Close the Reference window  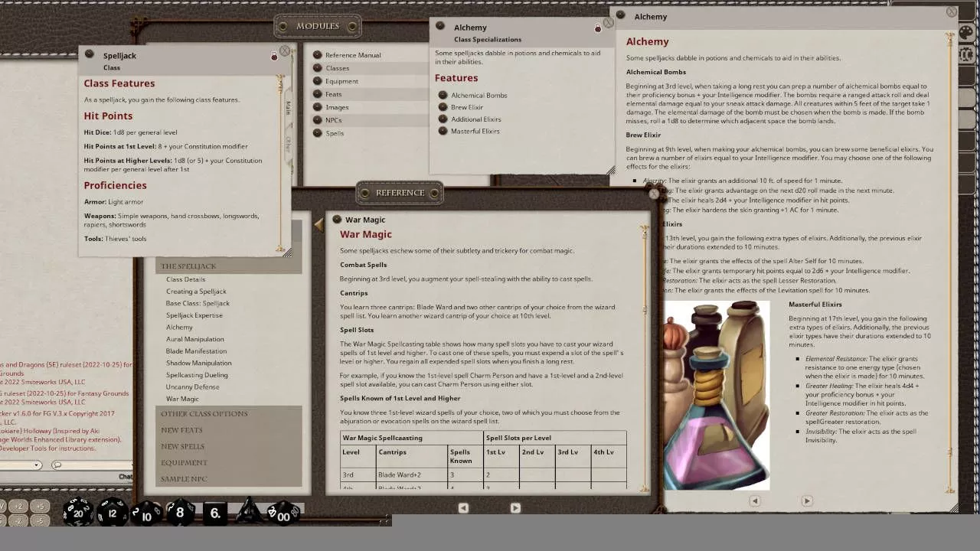pyautogui.click(x=653, y=194)
